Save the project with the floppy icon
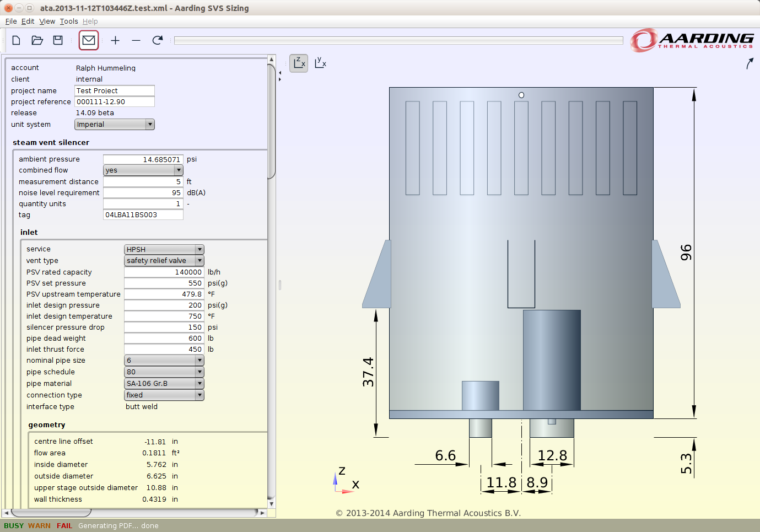 58,40
